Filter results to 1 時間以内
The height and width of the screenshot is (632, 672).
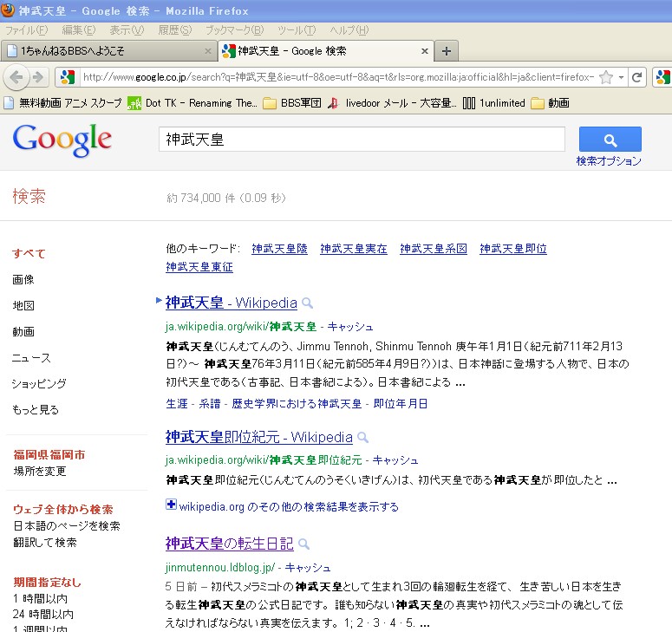40,598
